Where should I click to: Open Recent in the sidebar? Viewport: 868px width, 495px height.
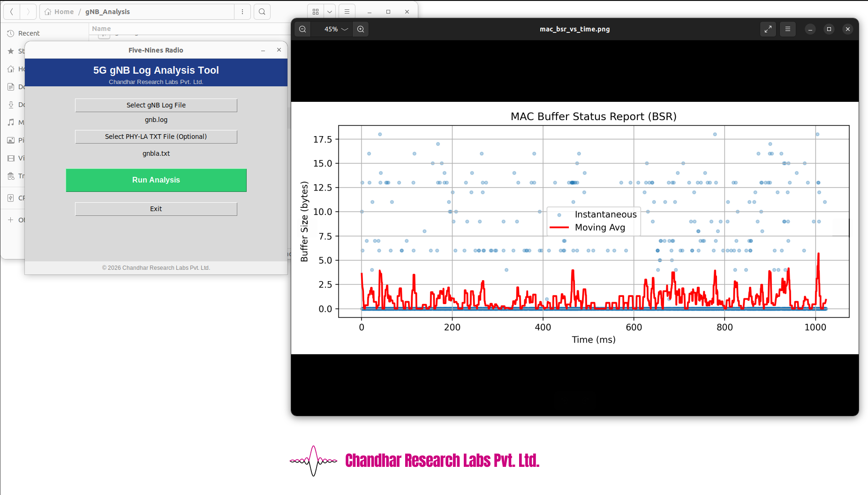tap(29, 33)
